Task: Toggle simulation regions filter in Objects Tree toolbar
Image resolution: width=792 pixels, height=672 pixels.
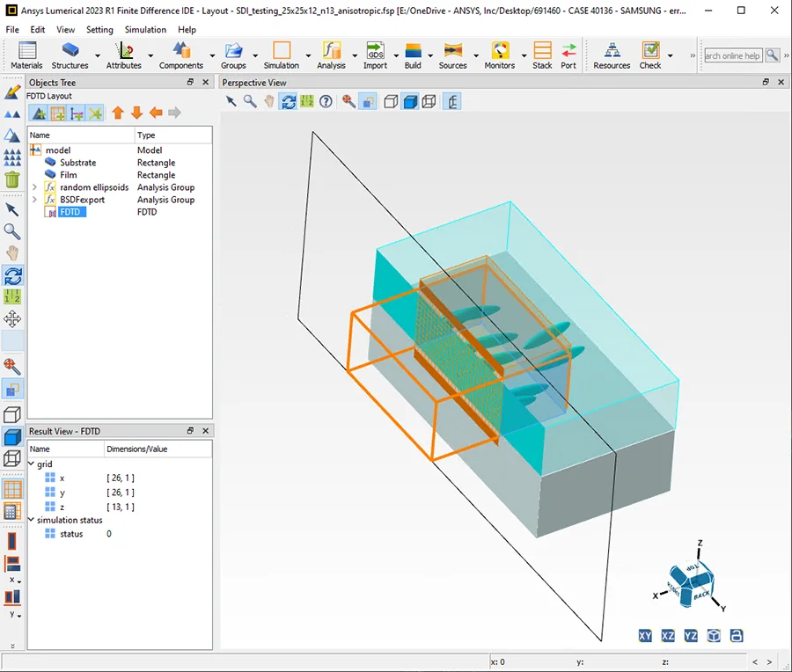Action: click(x=57, y=113)
